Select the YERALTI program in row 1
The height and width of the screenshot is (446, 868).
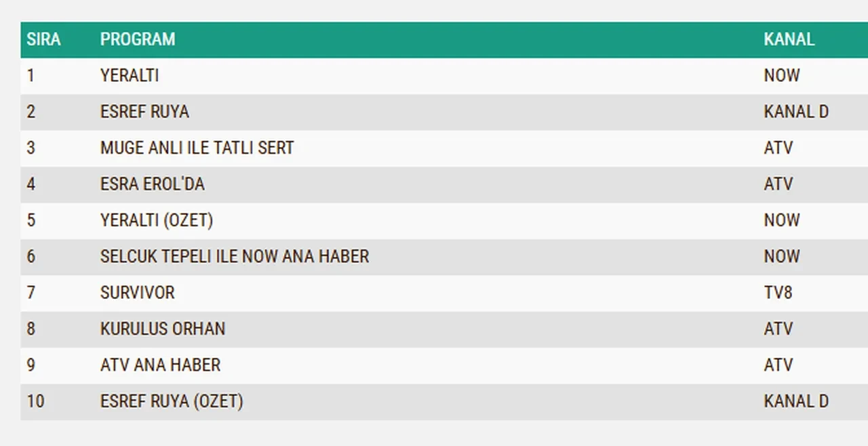[x=130, y=75]
